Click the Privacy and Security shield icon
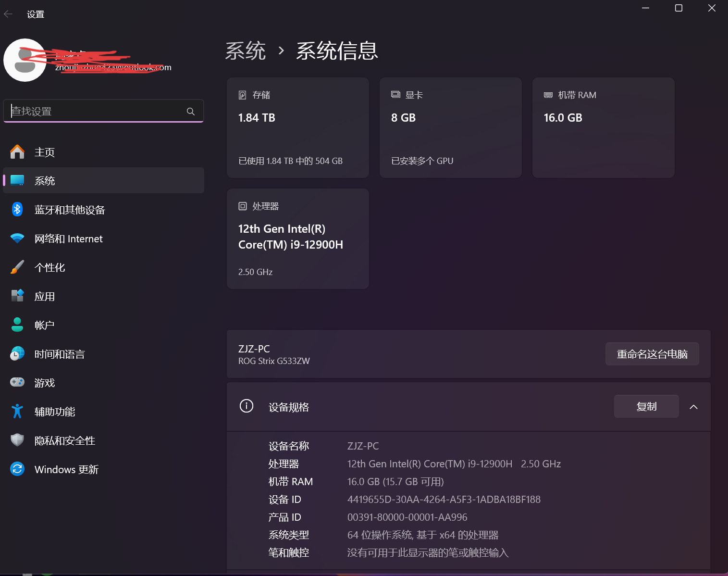The image size is (728, 576). [x=17, y=440]
